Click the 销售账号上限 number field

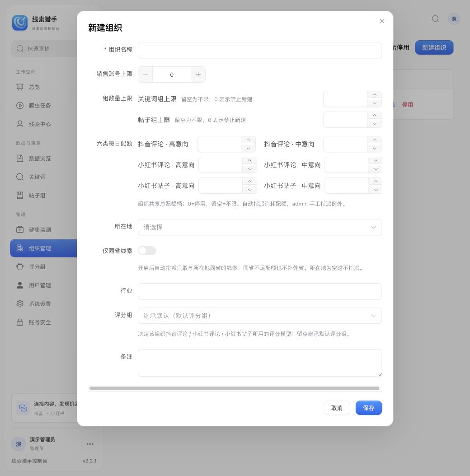pyautogui.click(x=172, y=75)
